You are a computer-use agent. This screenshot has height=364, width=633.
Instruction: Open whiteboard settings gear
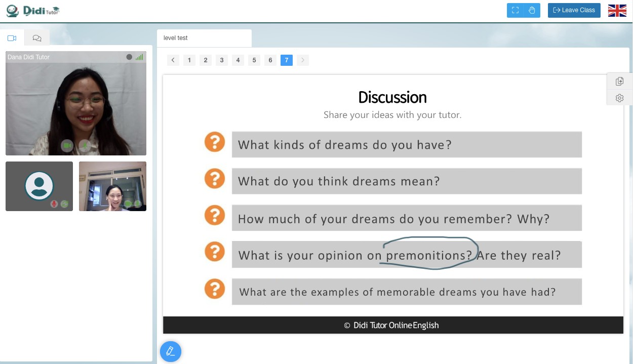tap(619, 98)
